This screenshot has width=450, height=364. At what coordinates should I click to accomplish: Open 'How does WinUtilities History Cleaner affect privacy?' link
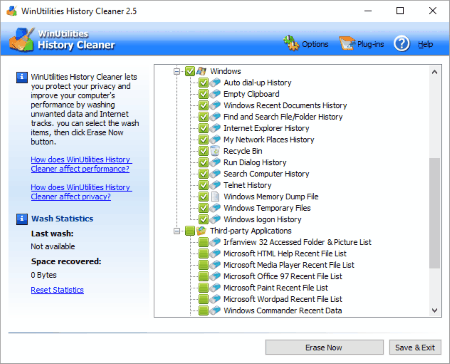81,192
